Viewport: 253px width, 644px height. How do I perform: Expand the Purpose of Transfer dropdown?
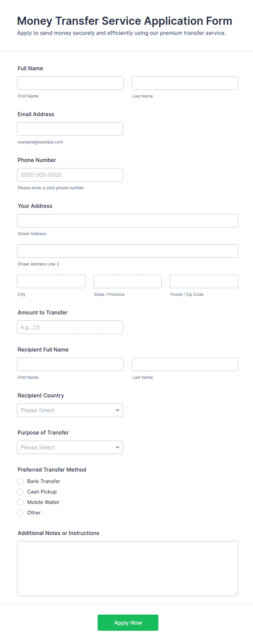coord(70,447)
